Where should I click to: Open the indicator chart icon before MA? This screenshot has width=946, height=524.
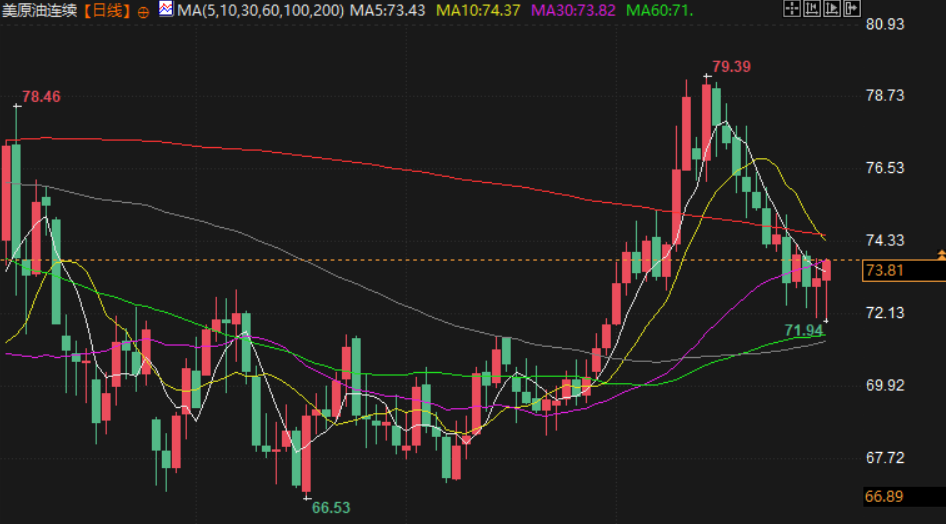point(166,8)
